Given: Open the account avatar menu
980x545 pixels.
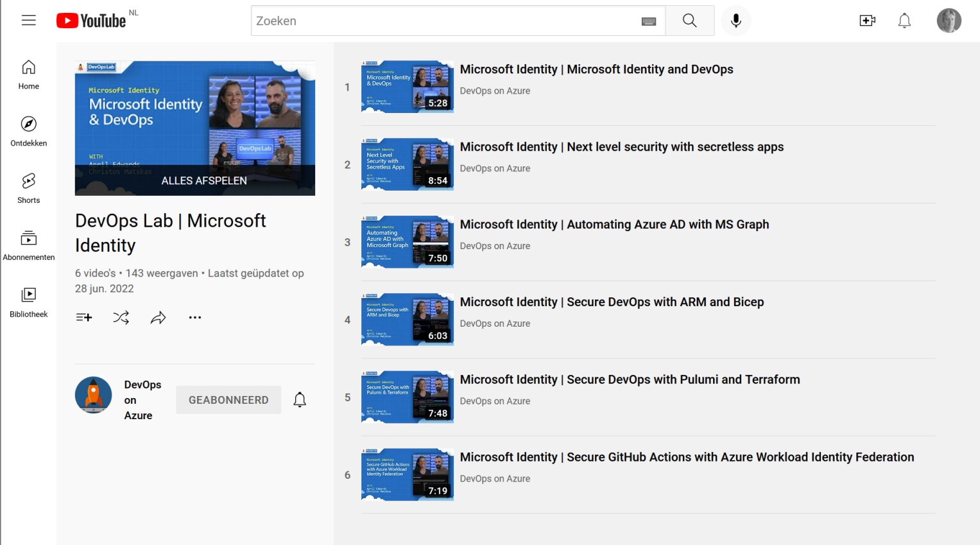Looking at the screenshot, I should pos(949,21).
